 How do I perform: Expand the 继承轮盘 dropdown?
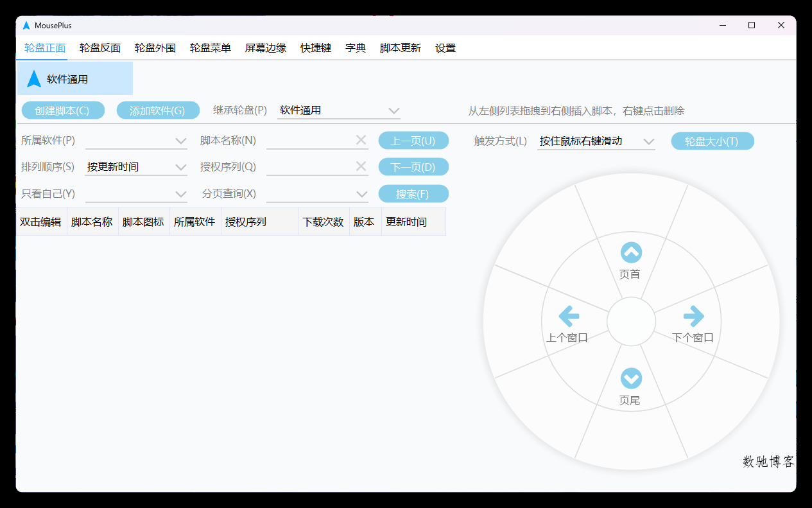[339, 110]
